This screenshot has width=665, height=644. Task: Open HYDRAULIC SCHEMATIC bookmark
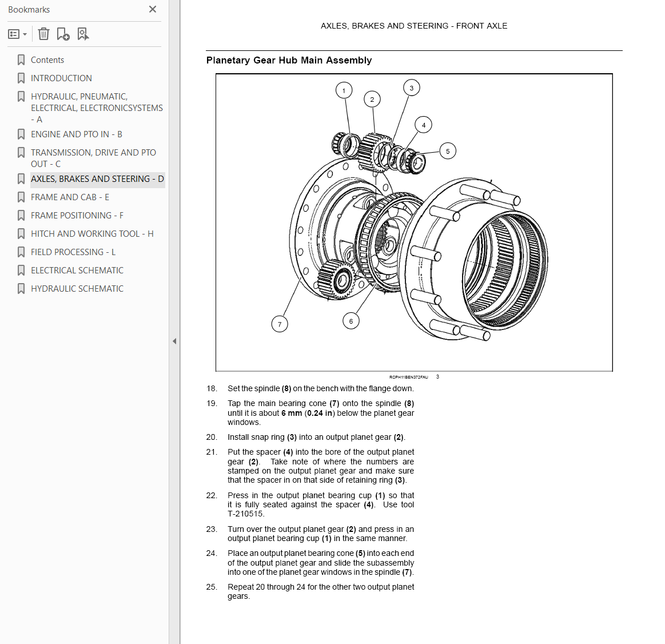tap(77, 288)
